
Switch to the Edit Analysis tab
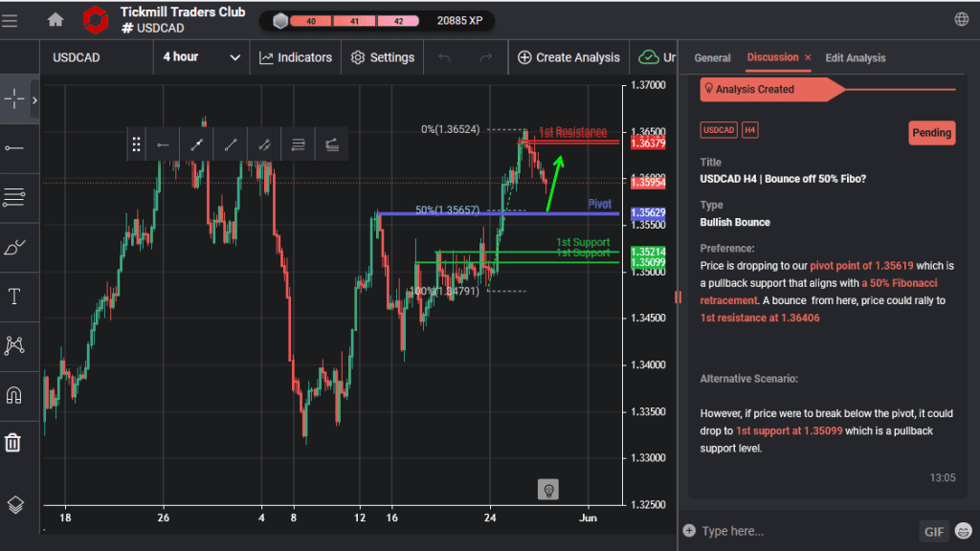[x=855, y=58]
